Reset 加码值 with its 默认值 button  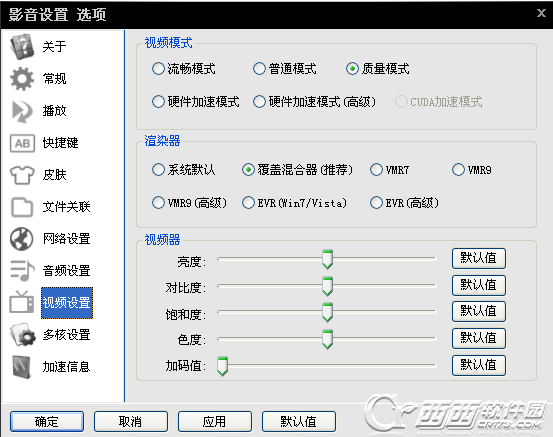tap(479, 365)
